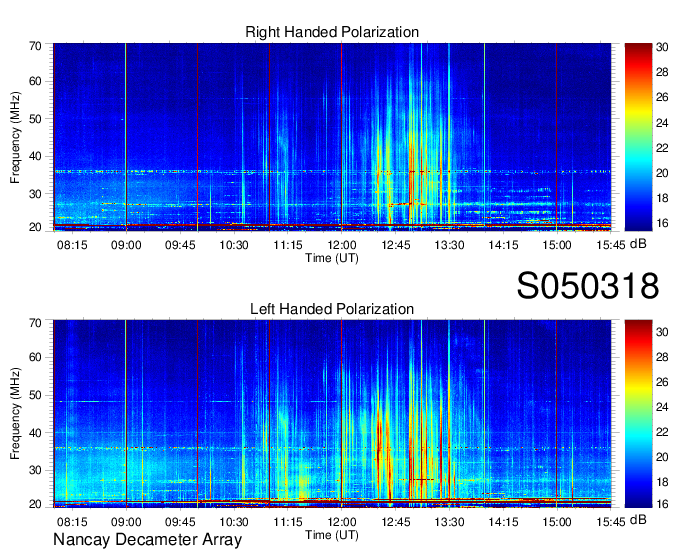This screenshot has height=552, width=680.
Task: Click "12:00" time tick on Left Handed plot
Action: [342, 522]
